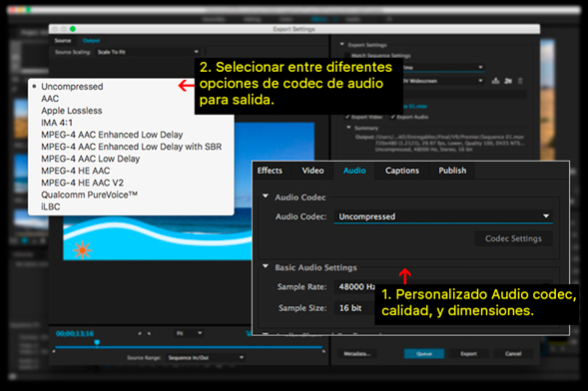Select MPEG-4 AAC Enhanced Low Delay
Screen dimensions: 588x391
tap(131, 135)
